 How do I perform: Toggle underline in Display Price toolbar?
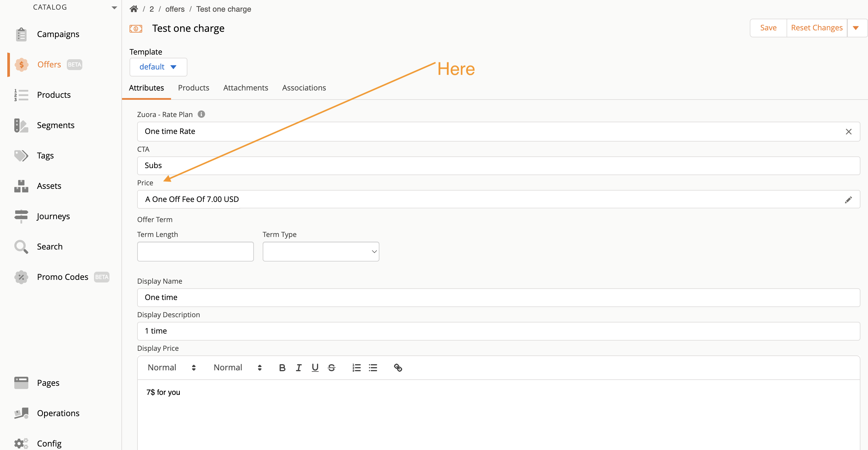pos(315,367)
